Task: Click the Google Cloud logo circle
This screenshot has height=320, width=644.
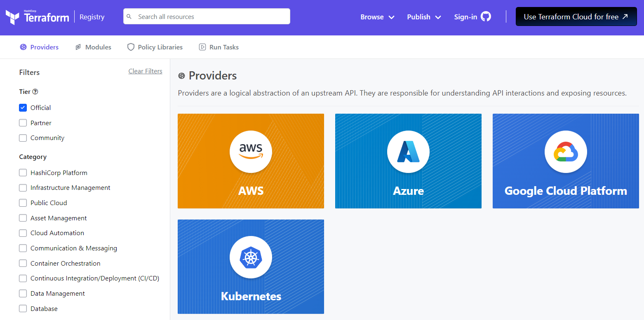Action: click(566, 152)
